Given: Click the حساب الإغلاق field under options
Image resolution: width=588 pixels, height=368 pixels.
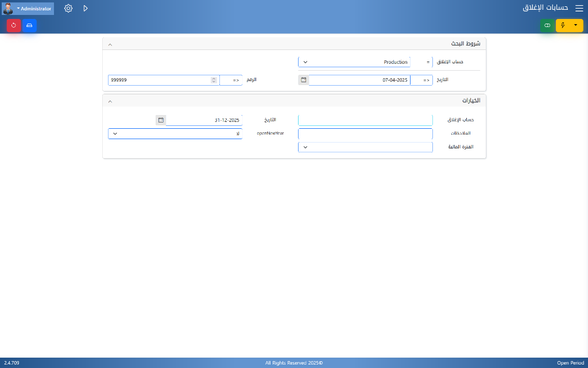Looking at the screenshot, I should click(x=365, y=120).
